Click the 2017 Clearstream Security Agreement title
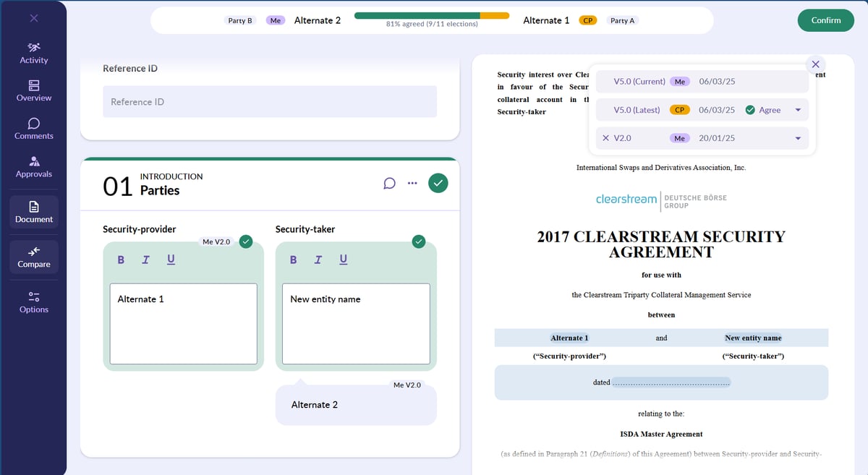868x475 pixels. tap(661, 244)
